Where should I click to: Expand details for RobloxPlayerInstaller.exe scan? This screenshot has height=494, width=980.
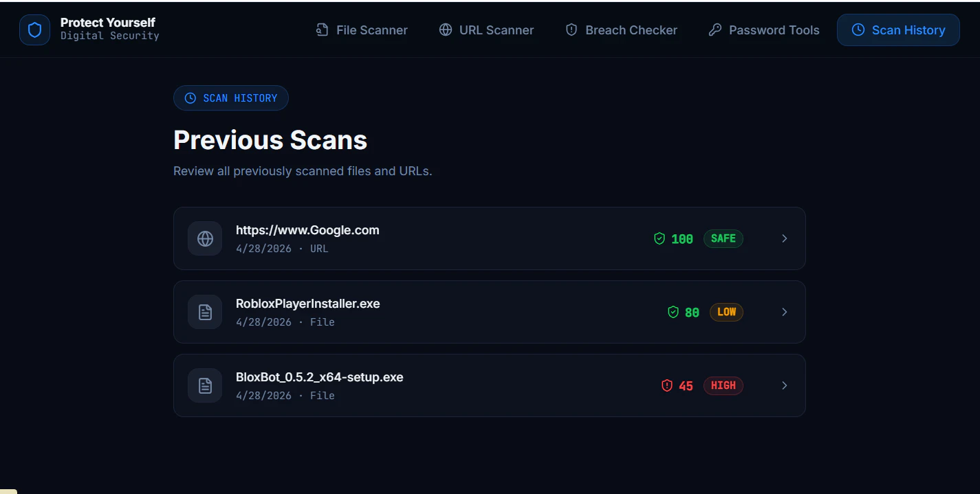coord(784,312)
